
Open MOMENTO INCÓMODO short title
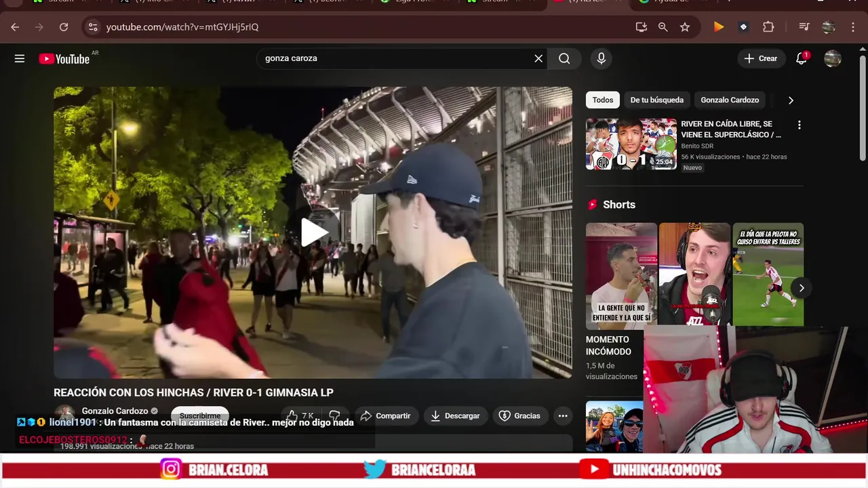[x=608, y=346]
